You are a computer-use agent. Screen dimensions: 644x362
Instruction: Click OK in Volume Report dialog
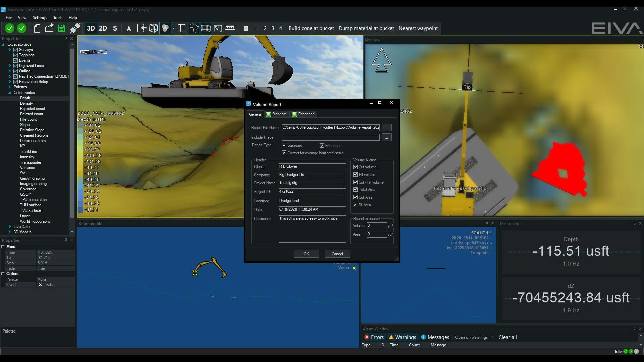point(306,254)
